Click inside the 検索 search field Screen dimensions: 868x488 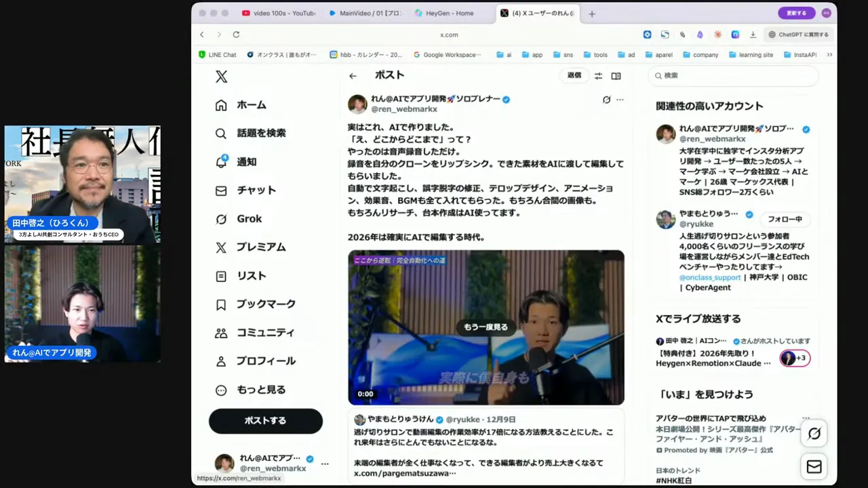tap(732, 76)
